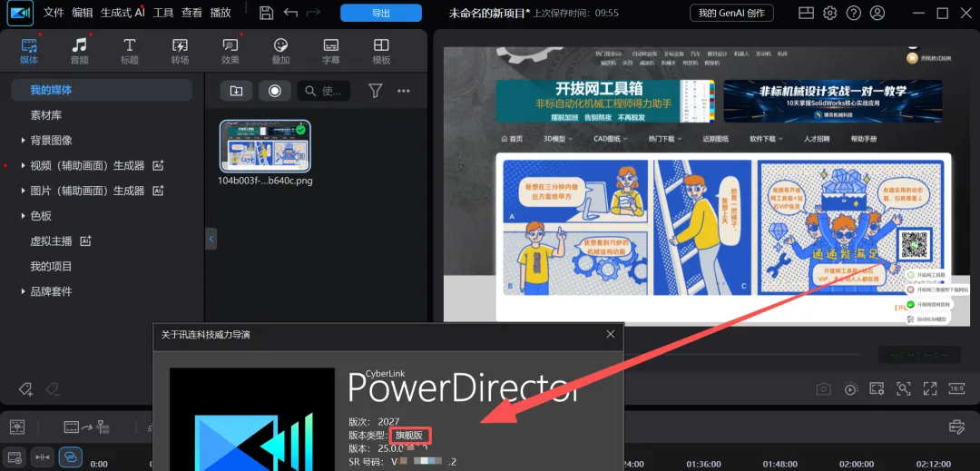Click the storyboard-to-timeline conversion icon

(x=87, y=427)
